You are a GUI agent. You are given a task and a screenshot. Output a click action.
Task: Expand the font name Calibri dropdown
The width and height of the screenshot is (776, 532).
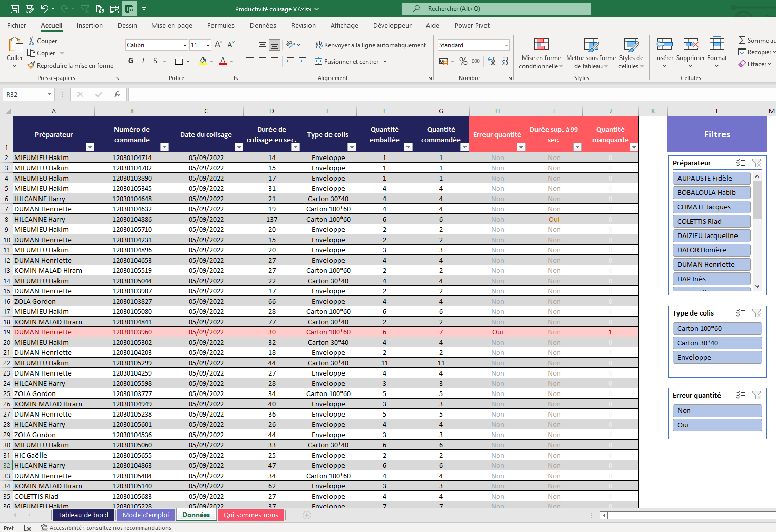(185, 45)
